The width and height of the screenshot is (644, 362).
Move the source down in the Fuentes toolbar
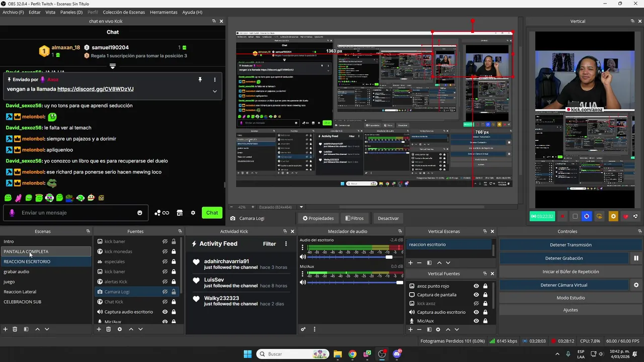pos(140,329)
